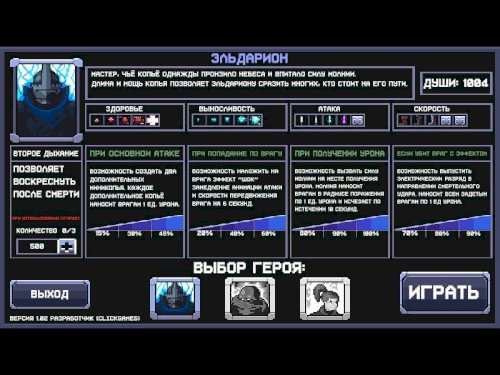The width and height of the screenshot is (500, 375).
Task: Select the teal spear attack icon
Action: click(x=330, y=120)
